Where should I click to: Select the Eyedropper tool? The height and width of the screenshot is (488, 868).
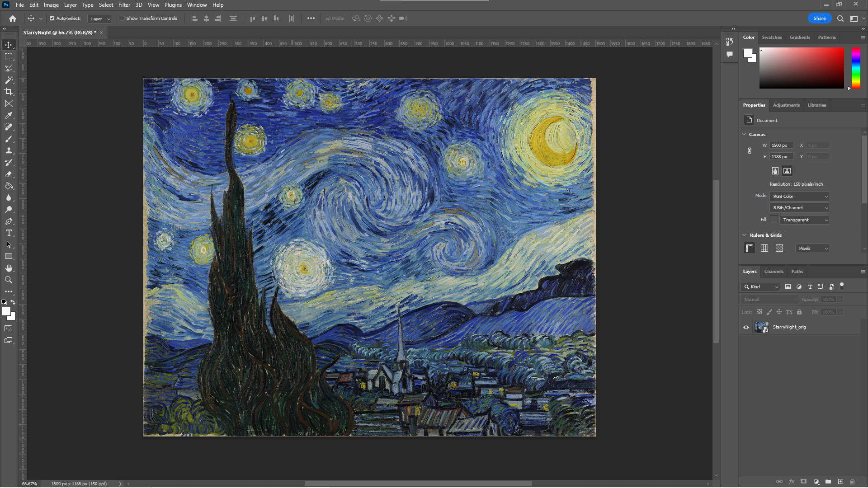pyautogui.click(x=9, y=115)
